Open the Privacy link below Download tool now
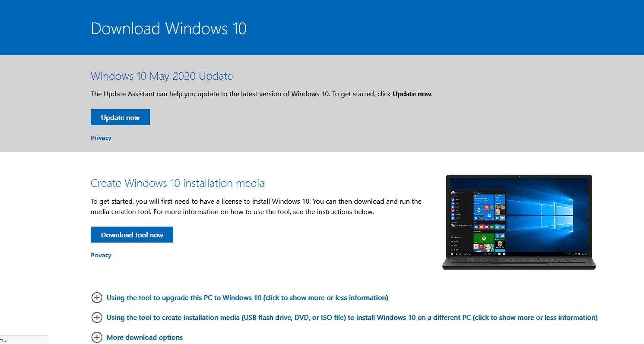Image resolution: width=644 pixels, height=344 pixels. 101,255
